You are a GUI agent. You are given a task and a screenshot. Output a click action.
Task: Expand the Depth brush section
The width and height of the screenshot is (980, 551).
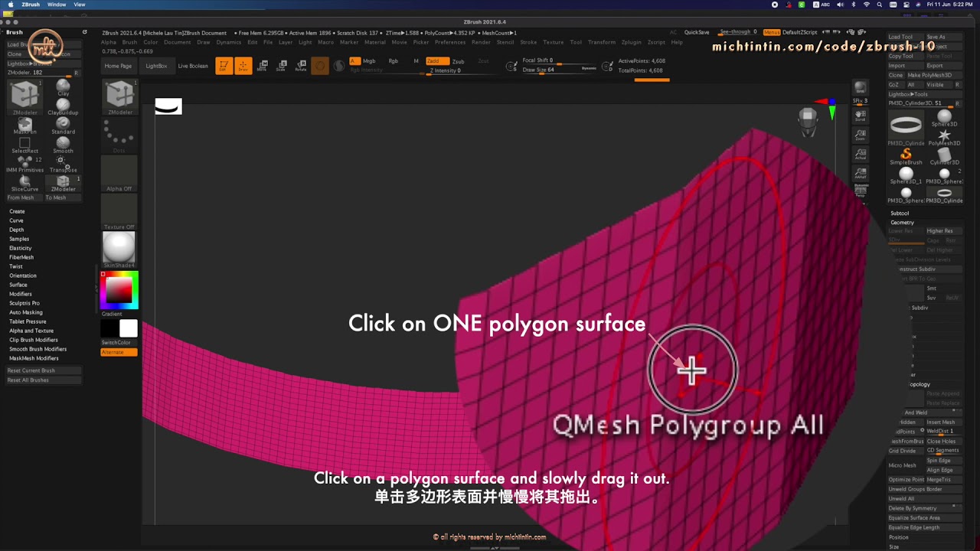(16, 230)
